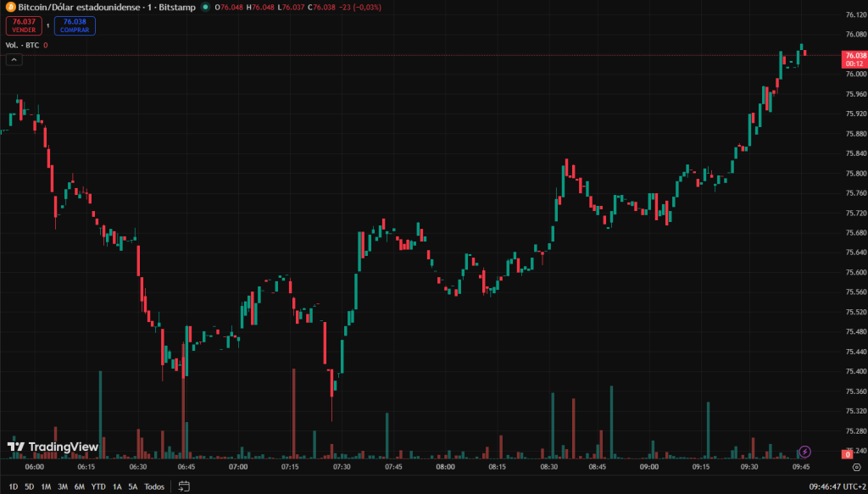
Task: Click the Vol · BTC indicator label
Action: [22, 45]
